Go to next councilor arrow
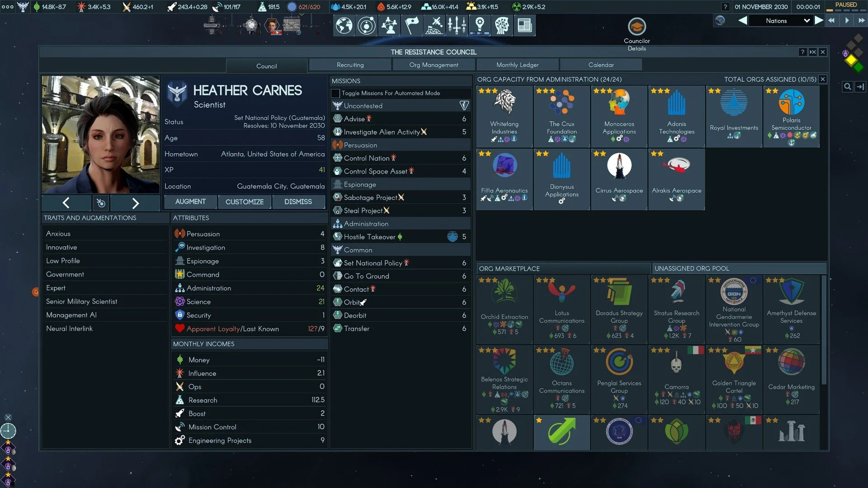 pos(135,203)
